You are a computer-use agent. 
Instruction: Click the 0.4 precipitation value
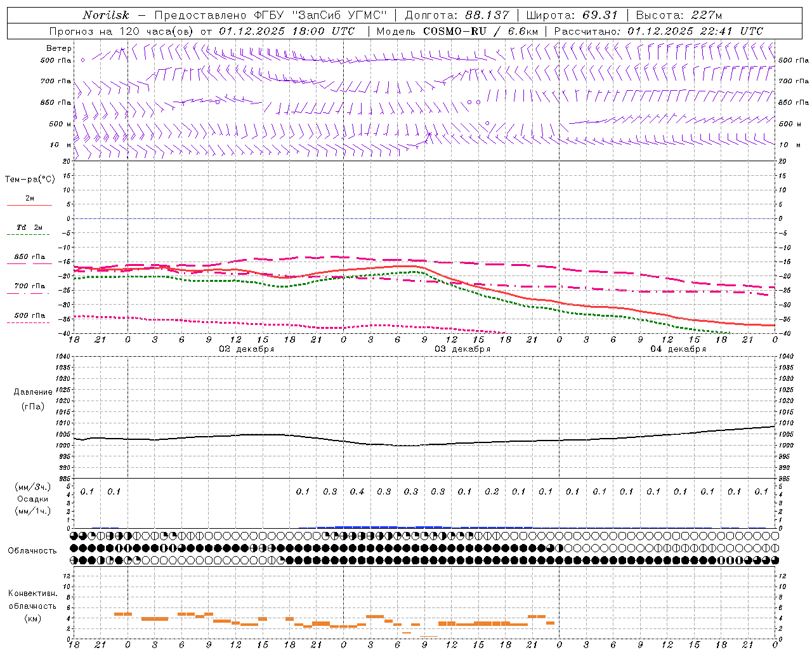point(357,491)
